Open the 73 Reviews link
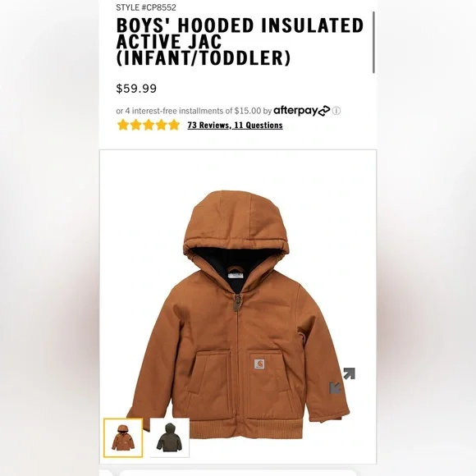 point(208,125)
